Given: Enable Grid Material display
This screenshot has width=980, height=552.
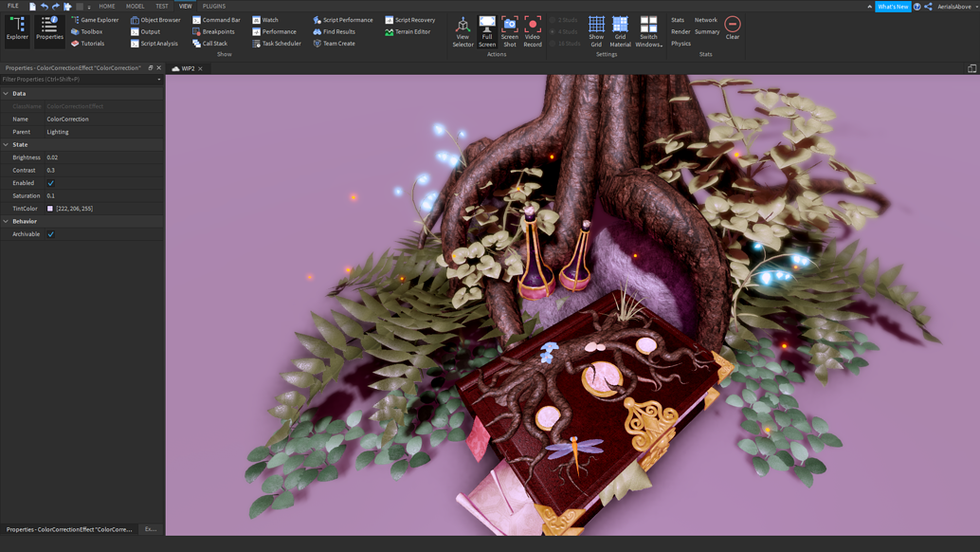Looking at the screenshot, I should [621, 31].
